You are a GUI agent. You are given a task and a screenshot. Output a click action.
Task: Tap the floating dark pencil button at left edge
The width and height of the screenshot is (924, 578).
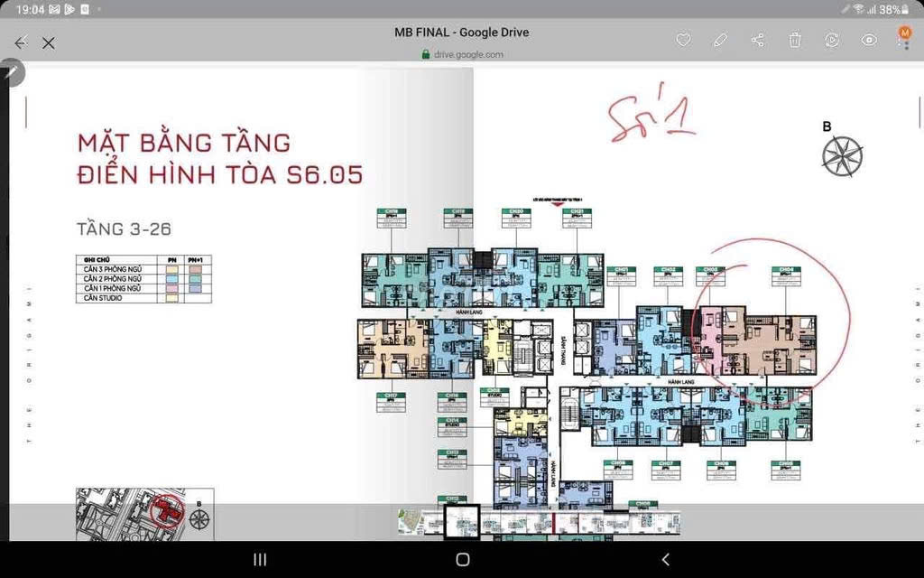[12, 72]
